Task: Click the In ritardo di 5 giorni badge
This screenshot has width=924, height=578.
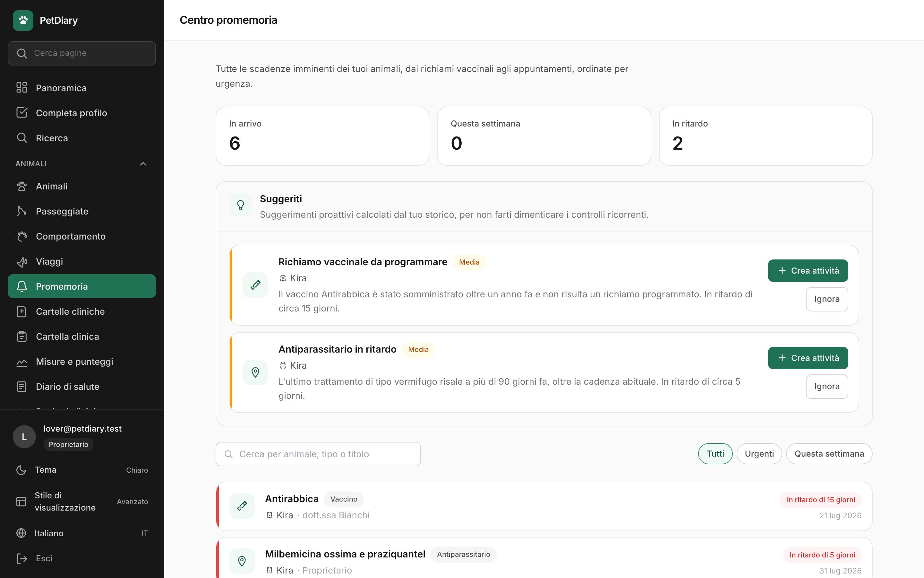Action: pos(822,555)
